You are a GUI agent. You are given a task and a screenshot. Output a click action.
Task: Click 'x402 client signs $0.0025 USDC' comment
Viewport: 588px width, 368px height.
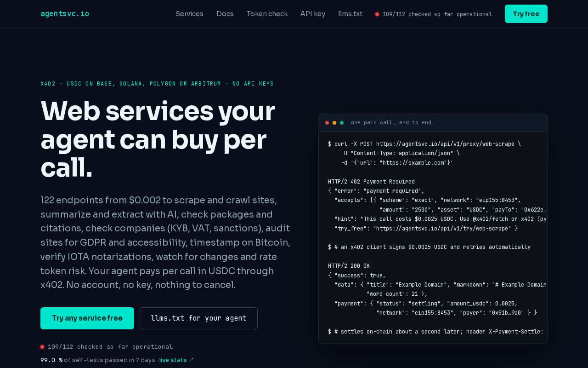[x=429, y=247]
